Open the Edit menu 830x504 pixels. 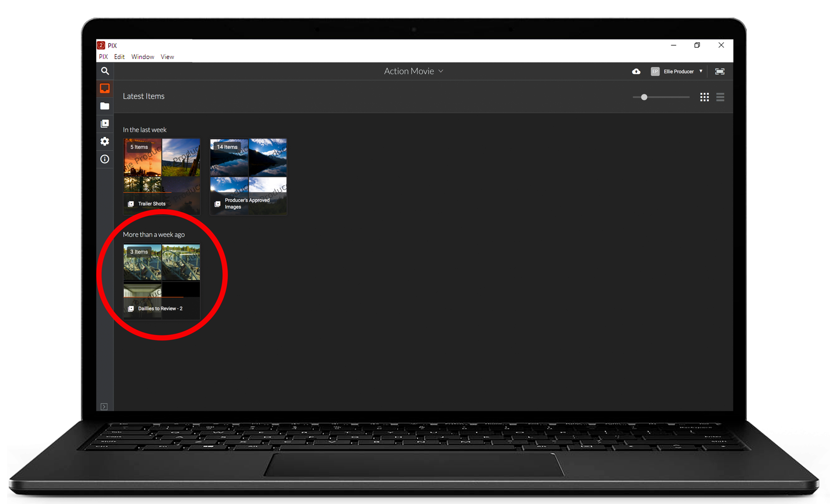pos(119,57)
